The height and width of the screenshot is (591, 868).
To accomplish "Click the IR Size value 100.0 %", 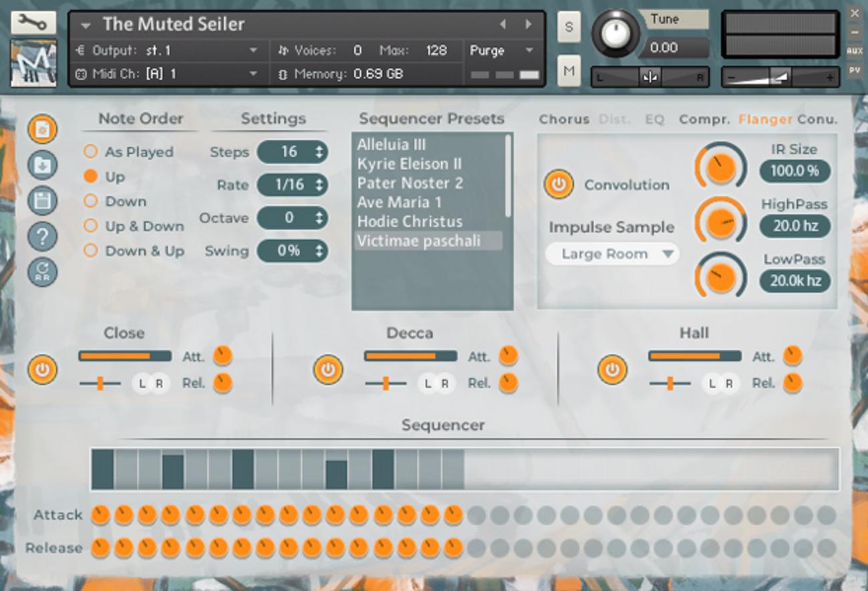I will pos(795,171).
